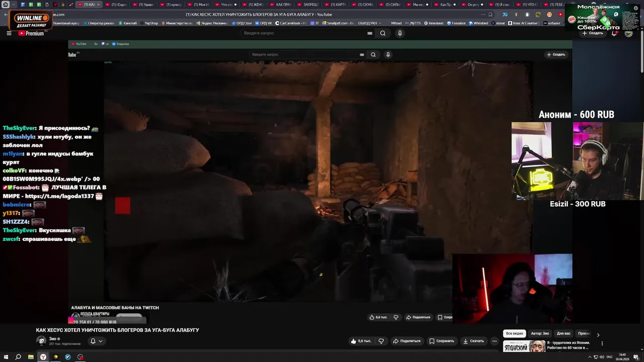Select the 'Все видео' chip
This screenshot has width=644, height=362.
(x=515, y=333)
